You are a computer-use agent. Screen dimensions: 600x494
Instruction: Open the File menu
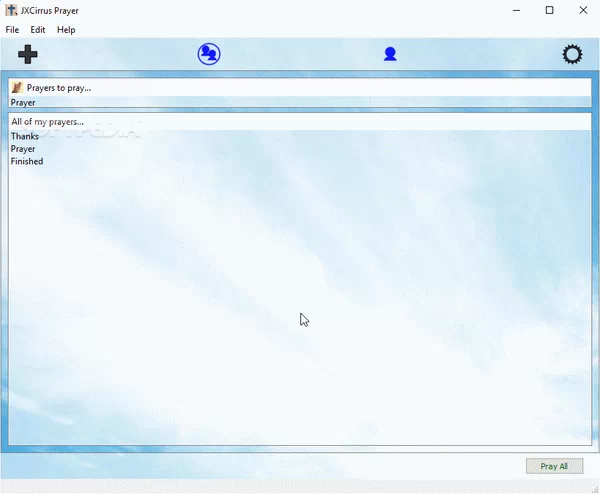(12, 30)
